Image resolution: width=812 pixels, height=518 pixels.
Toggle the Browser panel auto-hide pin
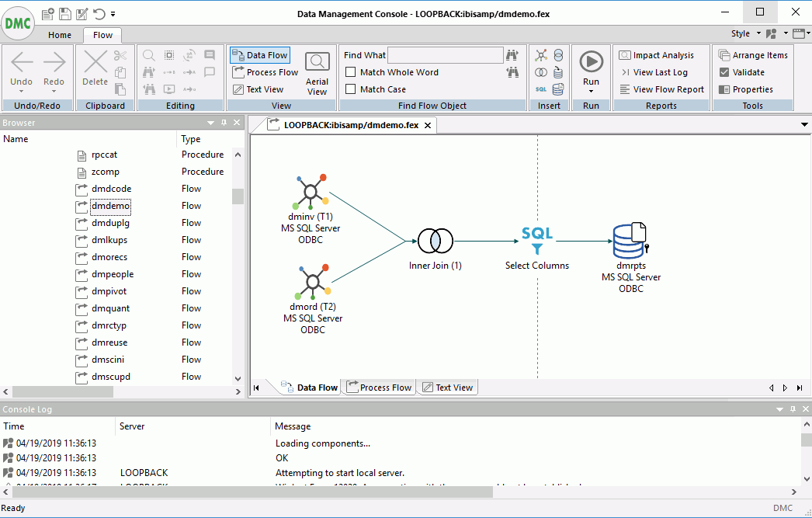click(x=224, y=123)
